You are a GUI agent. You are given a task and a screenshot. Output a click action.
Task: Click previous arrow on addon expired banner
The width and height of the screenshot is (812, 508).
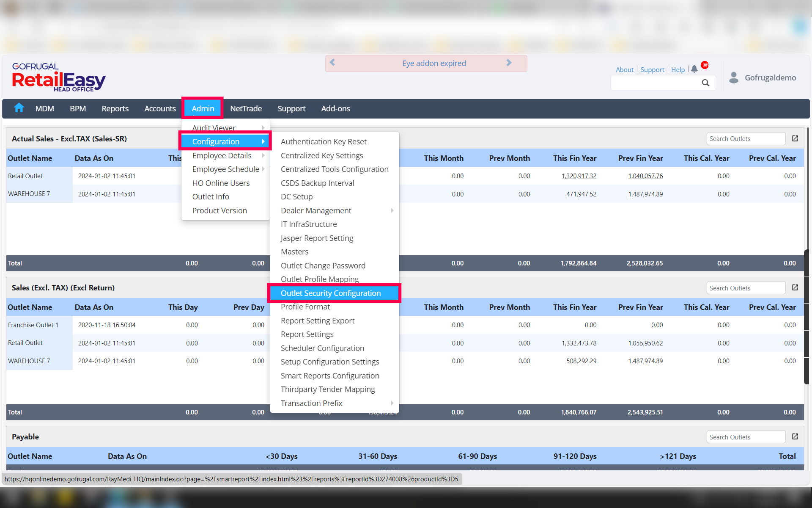[332, 63]
